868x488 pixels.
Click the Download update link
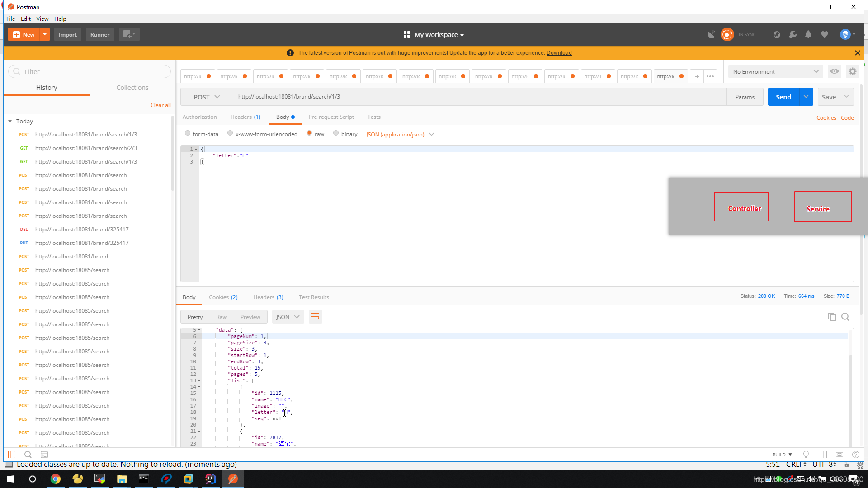pos(559,53)
